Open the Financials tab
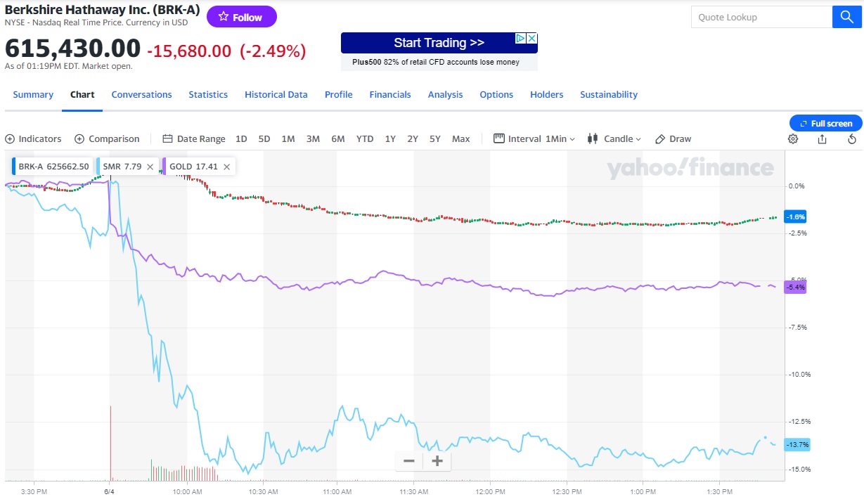 coord(390,94)
